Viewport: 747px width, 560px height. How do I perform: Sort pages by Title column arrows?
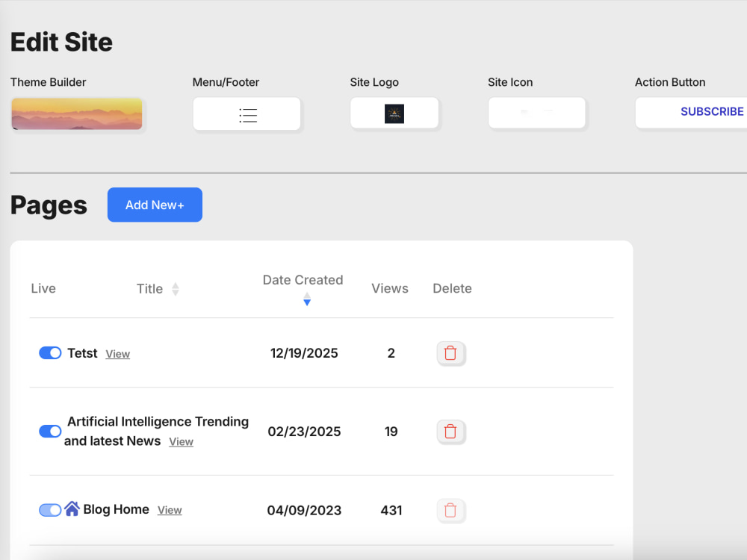(x=176, y=289)
